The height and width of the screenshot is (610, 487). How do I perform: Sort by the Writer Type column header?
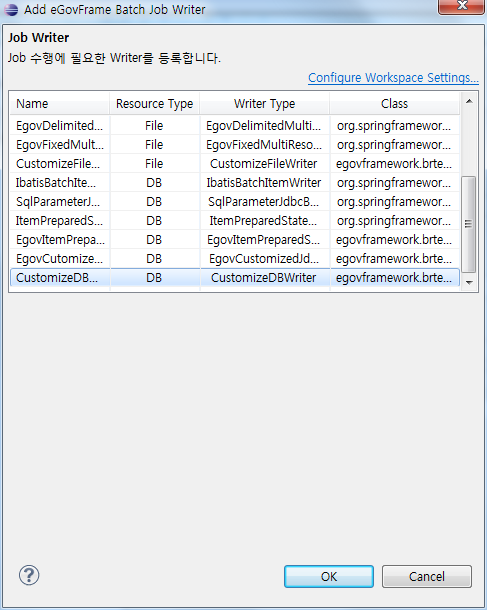pos(265,103)
